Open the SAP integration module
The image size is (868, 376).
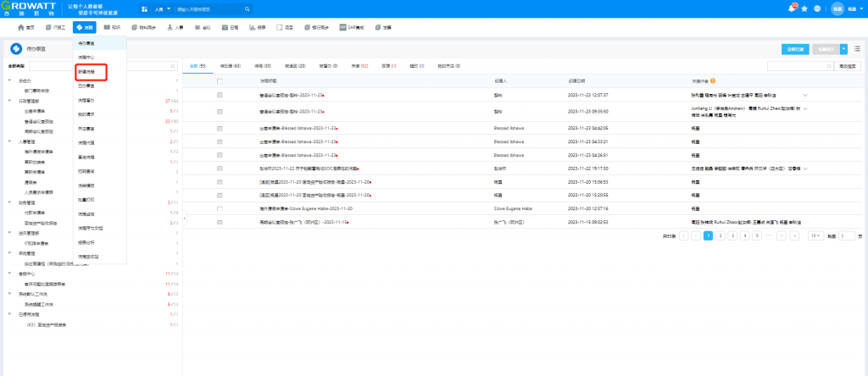[x=352, y=27]
